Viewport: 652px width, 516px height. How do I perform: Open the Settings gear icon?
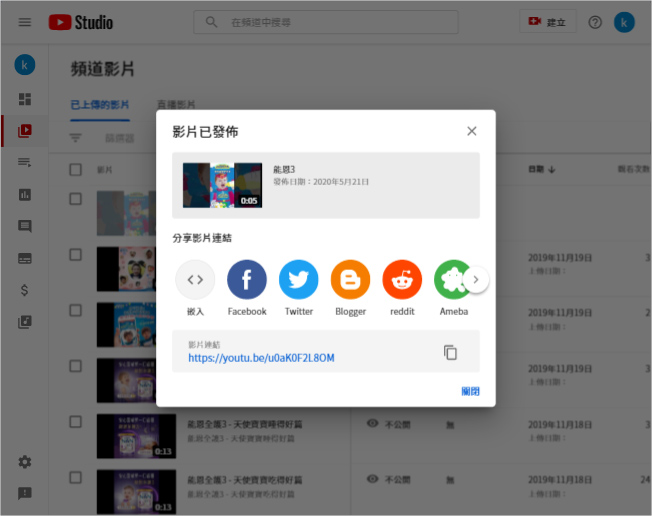coord(25,462)
